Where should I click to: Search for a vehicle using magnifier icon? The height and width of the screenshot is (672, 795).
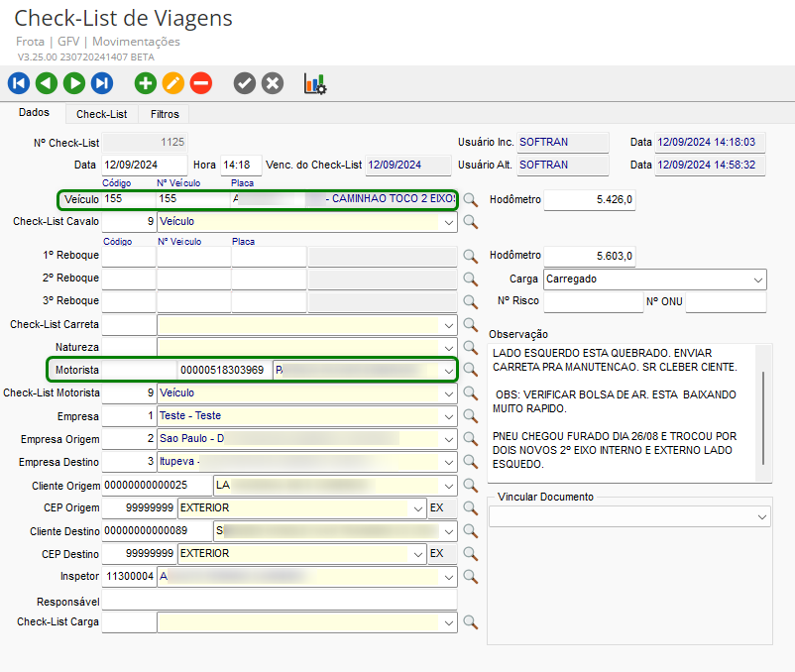(471, 200)
